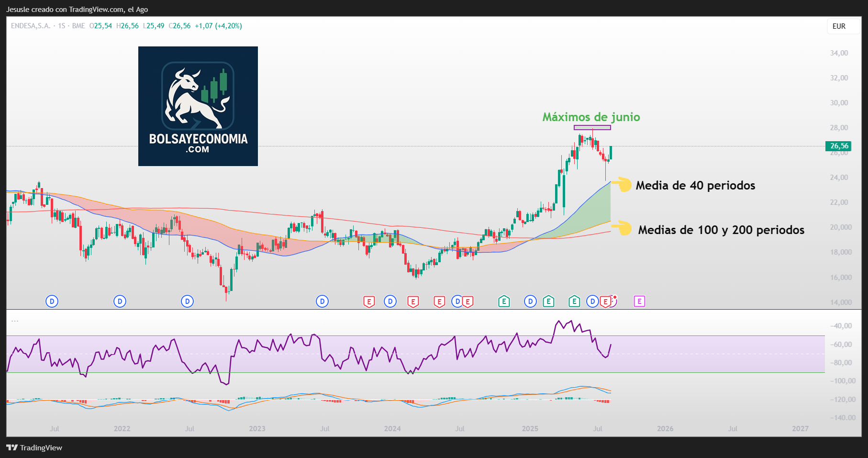The height and width of the screenshot is (458, 868).
Task: Click the 30,00 price axis label
Action: pos(839,103)
